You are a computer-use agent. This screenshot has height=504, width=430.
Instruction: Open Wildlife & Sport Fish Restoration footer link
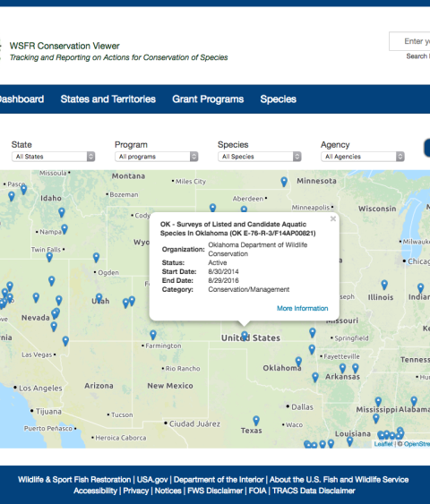74,480
